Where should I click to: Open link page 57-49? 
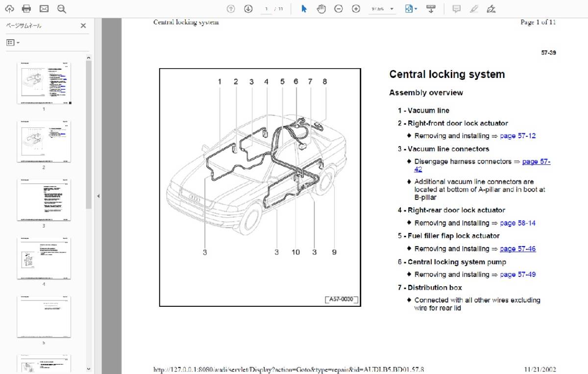click(517, 274)
